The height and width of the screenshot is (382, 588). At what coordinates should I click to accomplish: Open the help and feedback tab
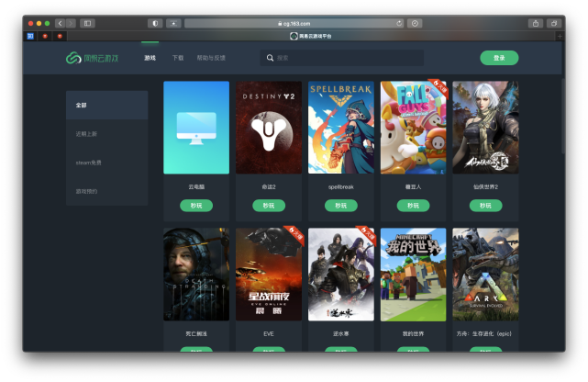point(211,58)
